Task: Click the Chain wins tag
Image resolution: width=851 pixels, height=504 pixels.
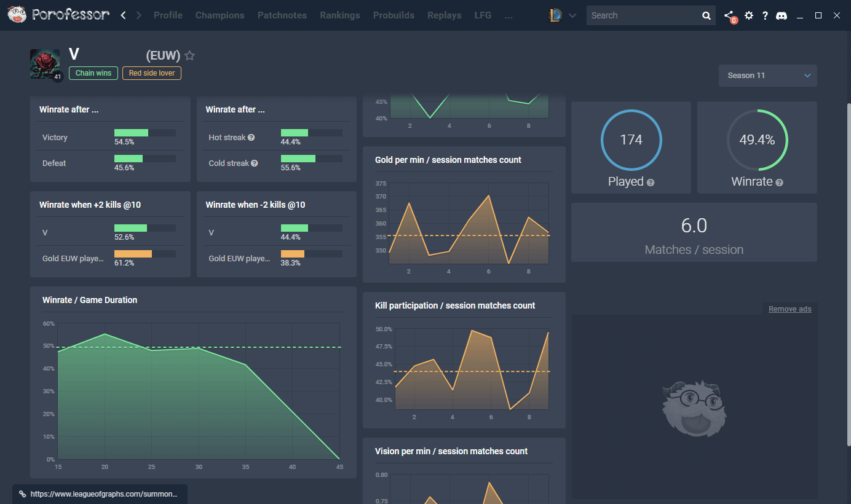Action: click(x=93, y=73)
